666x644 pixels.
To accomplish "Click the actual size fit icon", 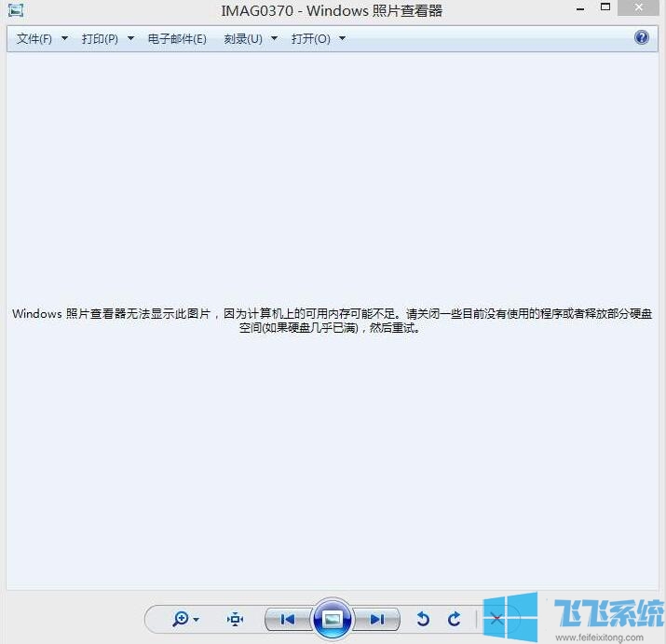I will 236,619.
